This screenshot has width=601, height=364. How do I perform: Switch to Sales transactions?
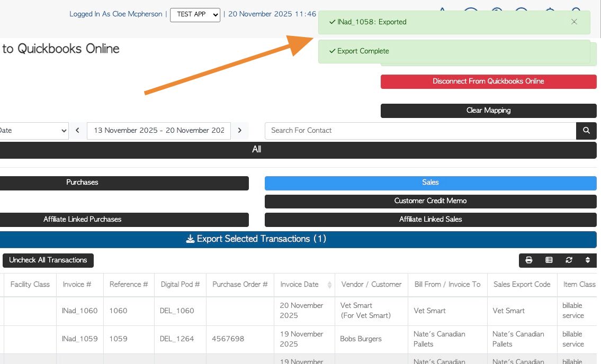(x=430, y=183)
